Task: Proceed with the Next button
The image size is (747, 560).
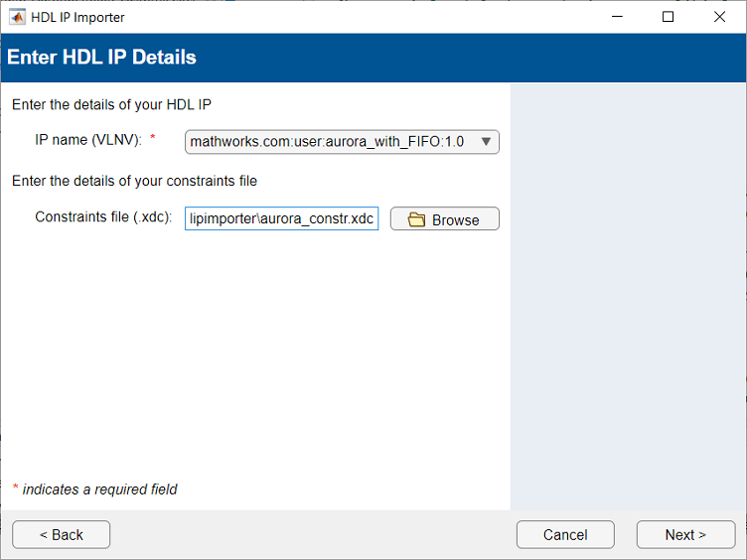Action: (x=685, y=534)
